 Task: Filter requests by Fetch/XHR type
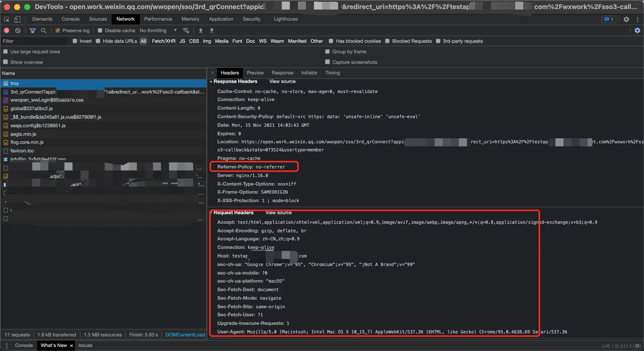[x=164, y=41]
